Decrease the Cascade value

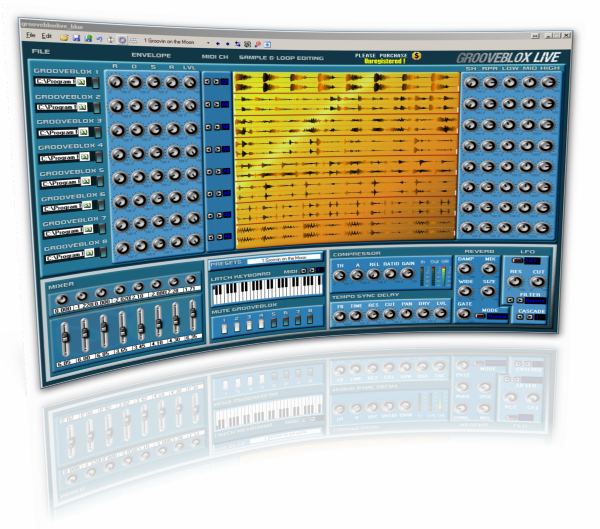(x=520, y=317)
